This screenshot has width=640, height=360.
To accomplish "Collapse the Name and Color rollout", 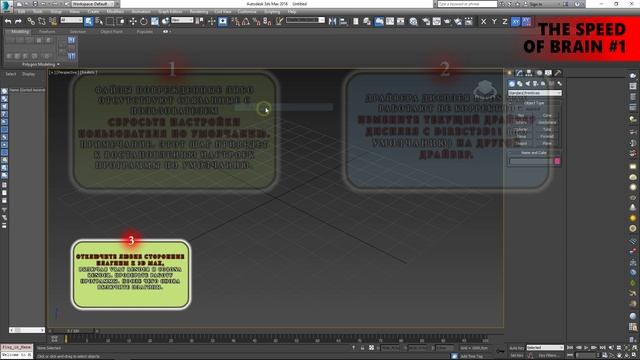I will pyautogui.click(x=534, y=153).
